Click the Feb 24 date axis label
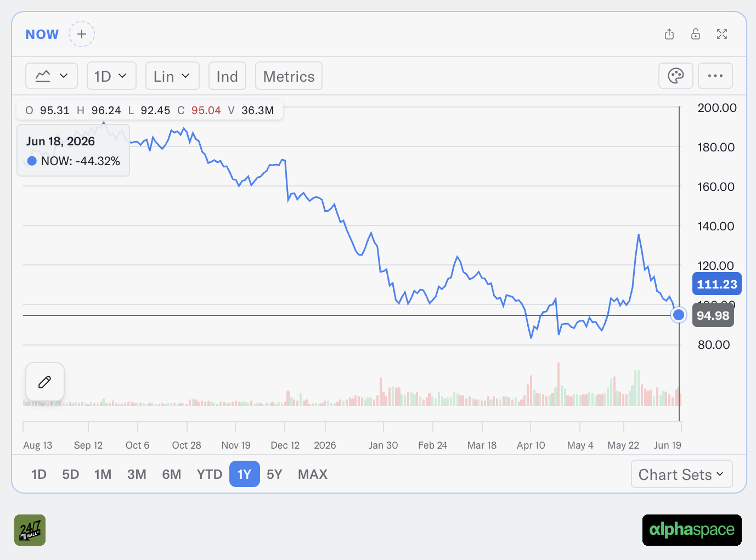This screenshot has height=560, width=756. coord(433,445)
